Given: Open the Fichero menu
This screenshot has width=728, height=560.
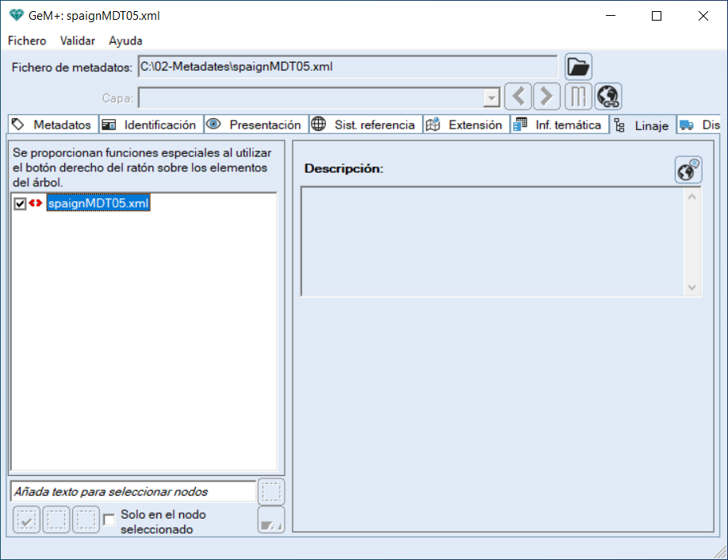Looking at the screenshot, I should 27,40.
